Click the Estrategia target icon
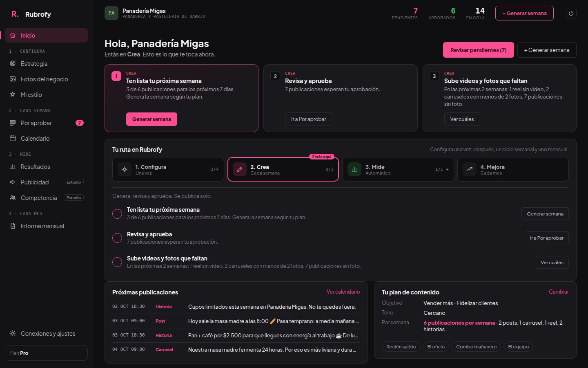588x368 pixels. (13, 63)
